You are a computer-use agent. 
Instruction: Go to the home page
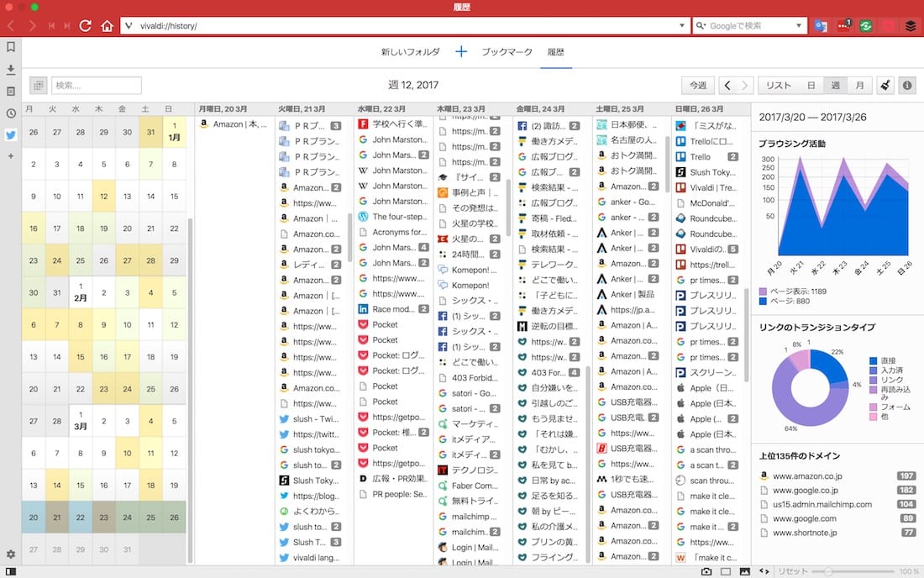click(107, 26)
